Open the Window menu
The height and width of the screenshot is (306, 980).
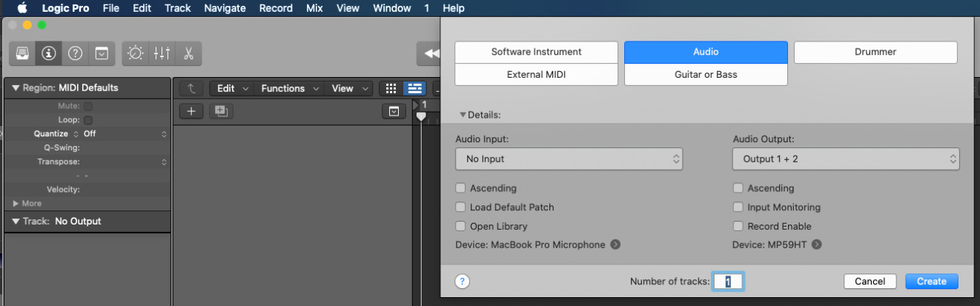[x=392, y=8]
